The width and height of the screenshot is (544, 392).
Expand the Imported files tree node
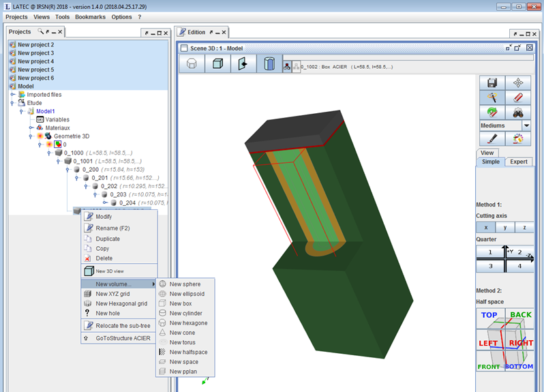[13, 95]
